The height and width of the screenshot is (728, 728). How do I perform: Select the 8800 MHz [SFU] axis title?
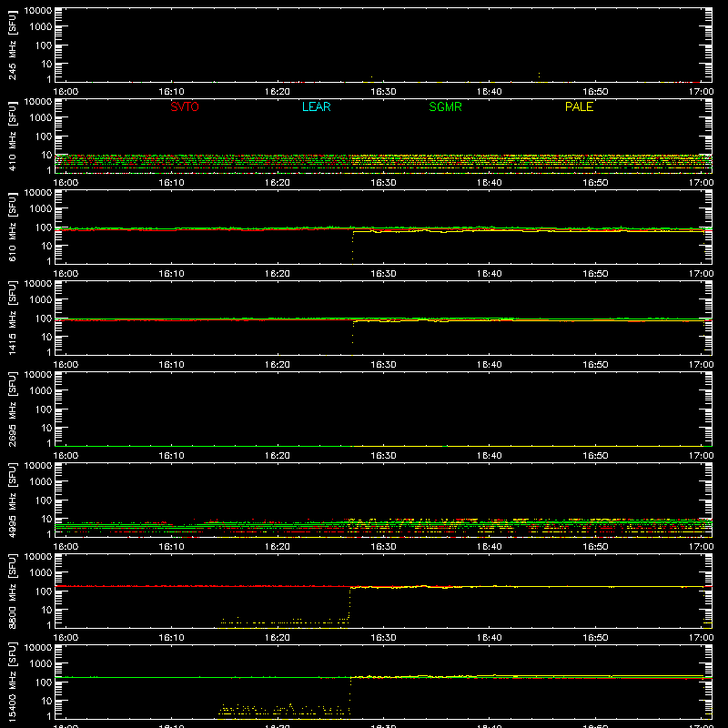(x=13, y=591)
